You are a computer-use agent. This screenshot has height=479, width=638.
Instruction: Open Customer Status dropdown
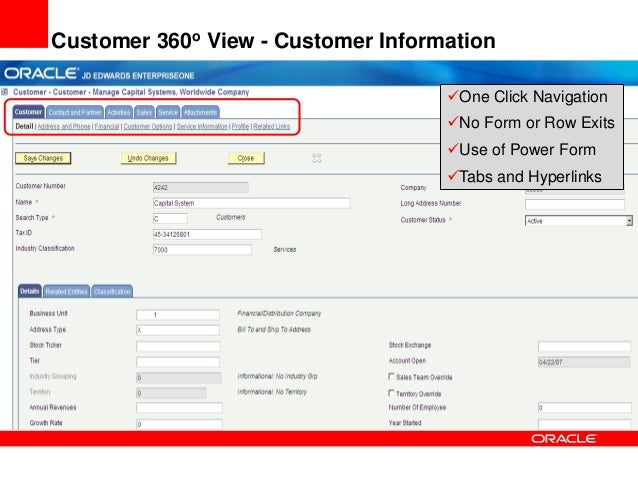579,221
